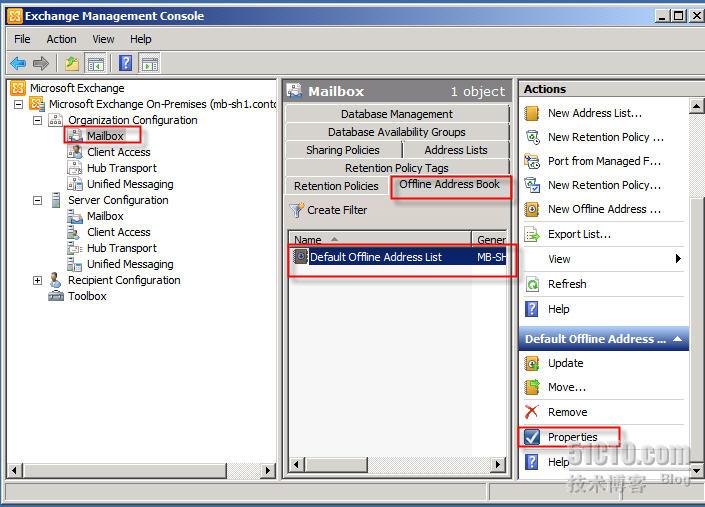Click the Create Filter funnel icon
The width and height of the screenshot is (705, 507).
(x=296, y=210)
